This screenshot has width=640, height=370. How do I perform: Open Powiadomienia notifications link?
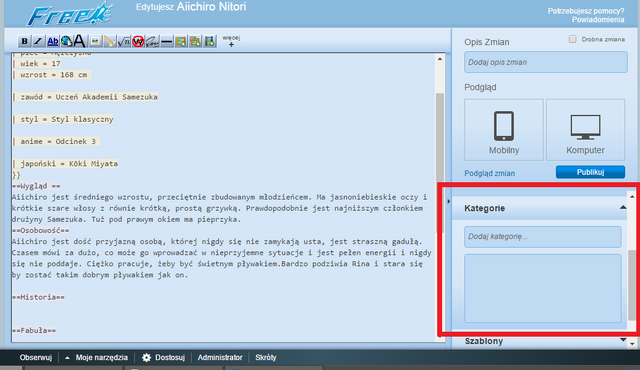click(x=598, y=20)
